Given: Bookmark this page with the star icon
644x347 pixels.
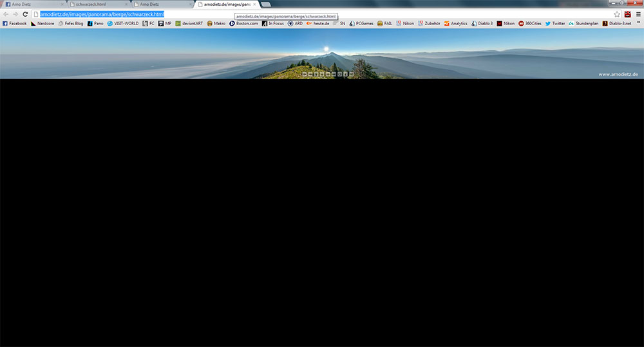Looking at the screenshot, I should tap(617, 14).
